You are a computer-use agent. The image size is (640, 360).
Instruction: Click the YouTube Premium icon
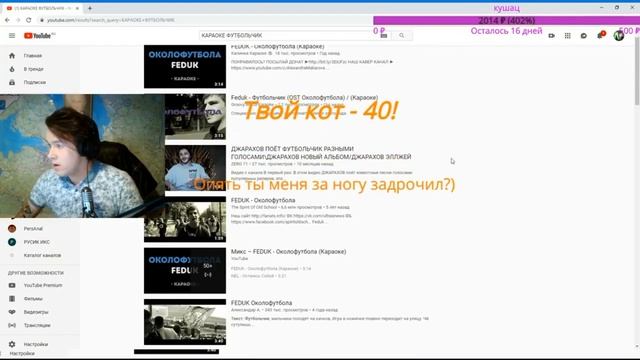coord(12,285)
